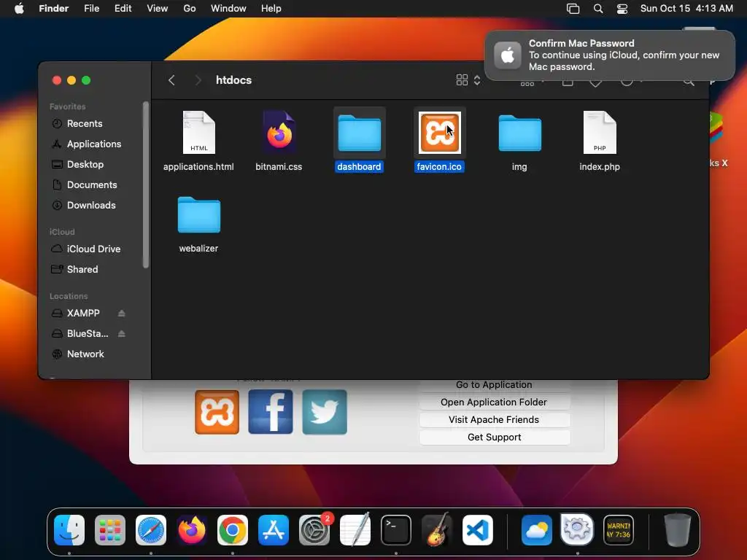Open the icon view switcher dropdown

(469, 80)
